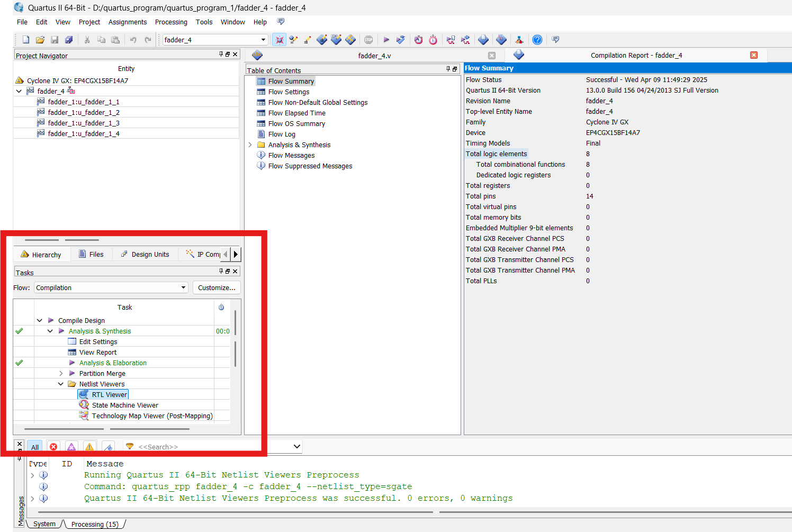Open State Machine Viewer icon

(x=84, y=405)
